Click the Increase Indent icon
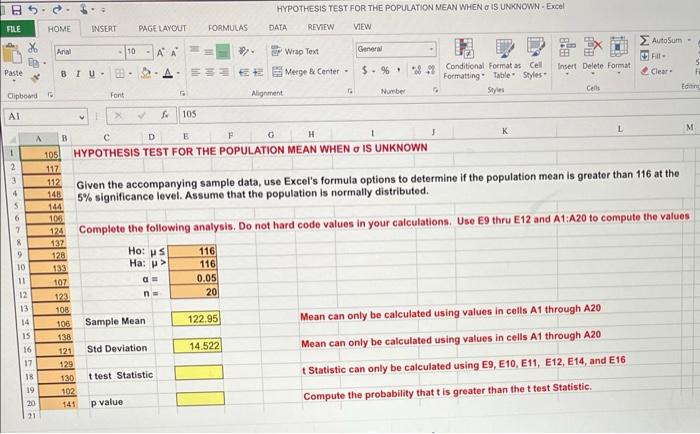 tap(258, 72)
